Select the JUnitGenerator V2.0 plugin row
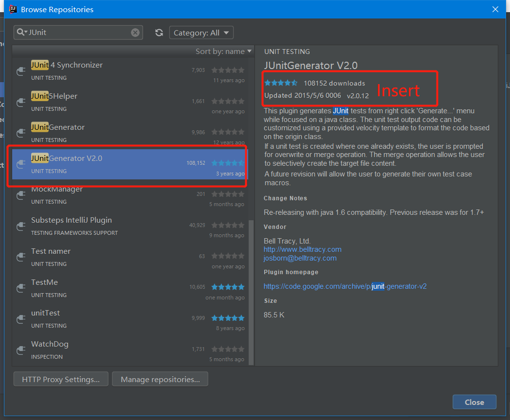This screenshot has width=510, height=420. [x=130, y=164]
